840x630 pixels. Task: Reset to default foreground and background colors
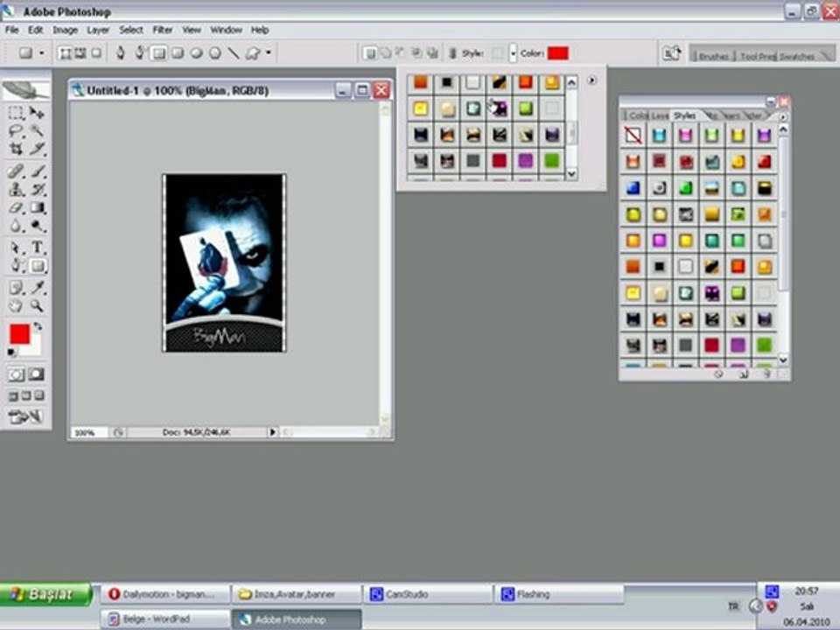[11, 353]
